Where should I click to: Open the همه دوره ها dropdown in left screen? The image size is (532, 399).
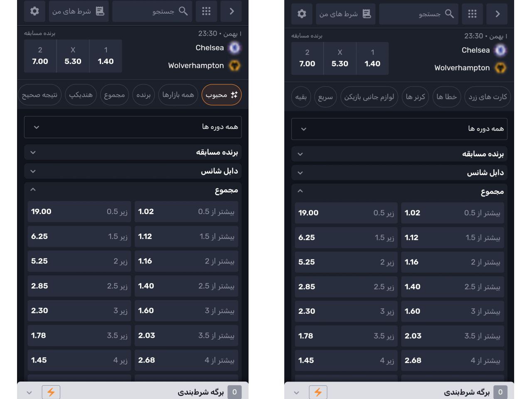click(x=133, y=127)
